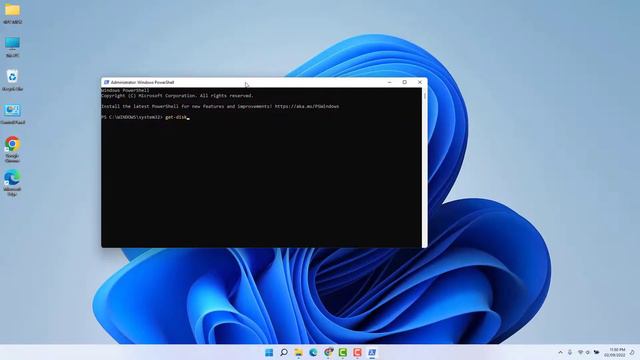Minimize the PowerShell window

pos(389,82)
